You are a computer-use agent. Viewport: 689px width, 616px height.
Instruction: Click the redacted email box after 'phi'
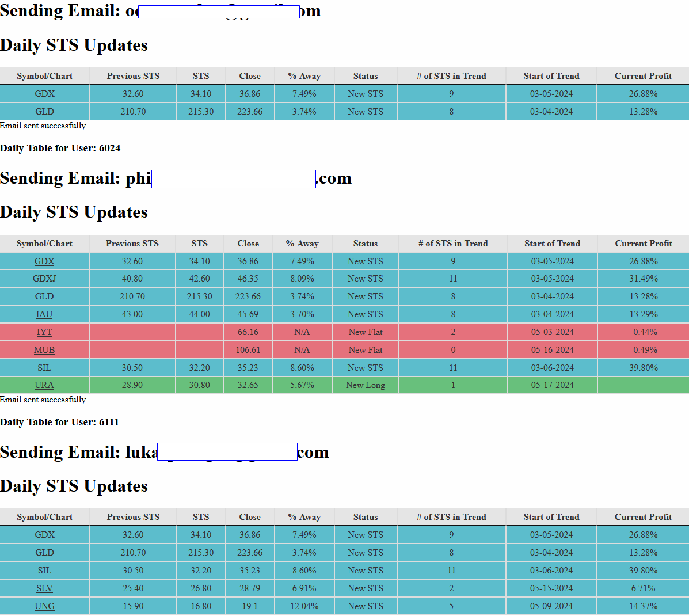click(233, 179)
